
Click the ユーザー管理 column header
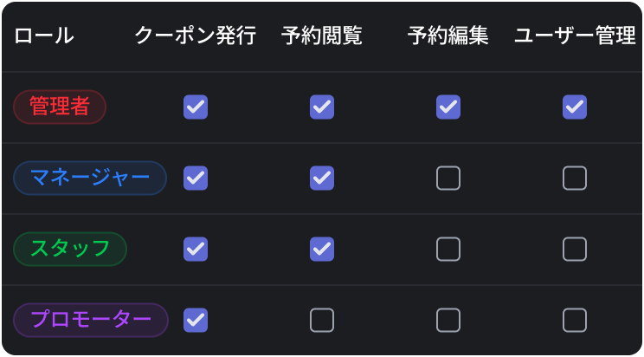pos(575,36)
